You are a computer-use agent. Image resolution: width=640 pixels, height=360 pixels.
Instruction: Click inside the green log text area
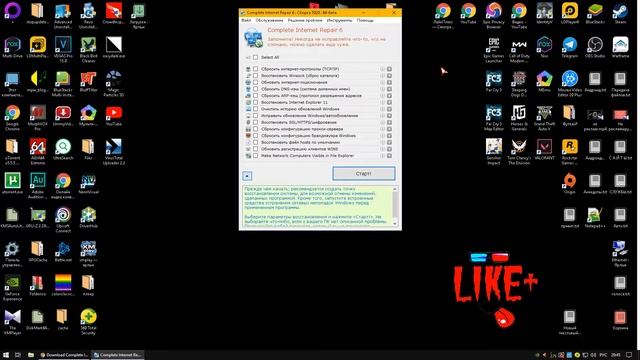click(x=317, y=206)
